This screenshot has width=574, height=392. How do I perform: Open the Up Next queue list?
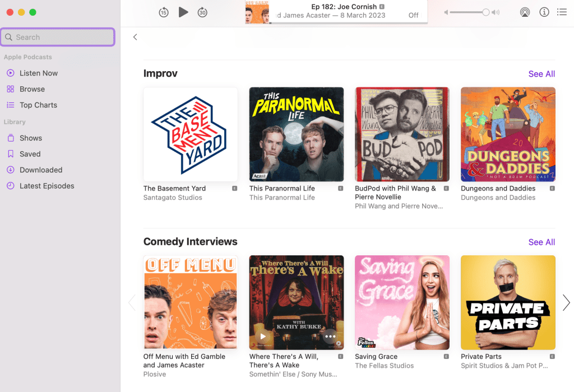562,12
